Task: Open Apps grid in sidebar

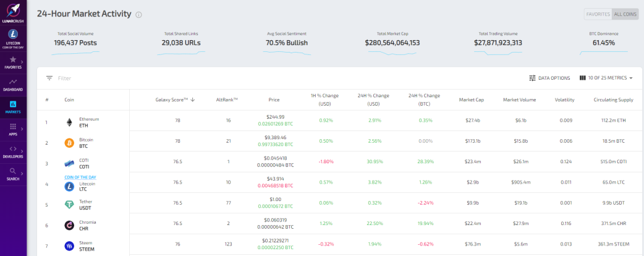Action: (x=13, y=127)
